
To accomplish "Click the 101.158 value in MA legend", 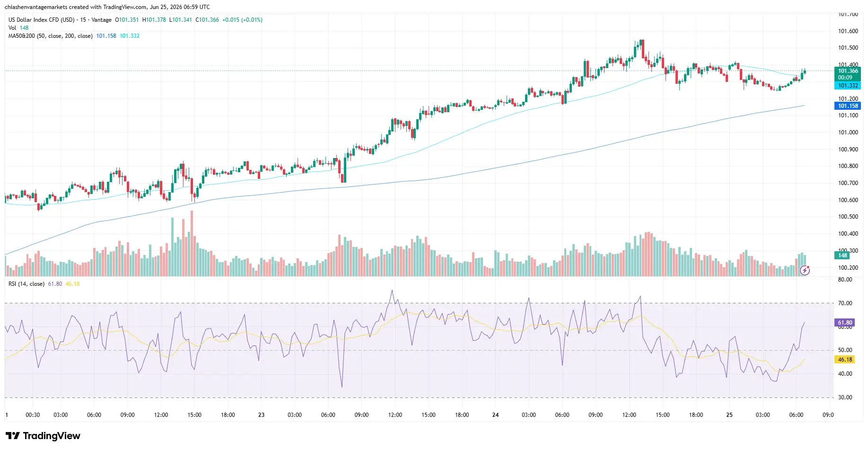I will pyautogui.click(x=106, y=36).
